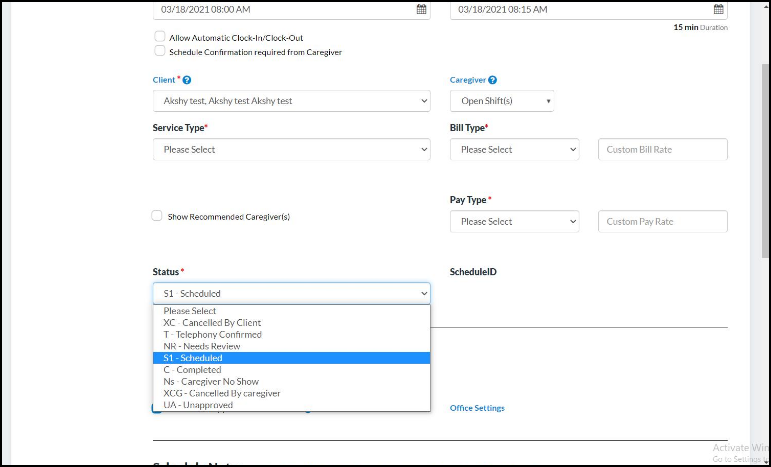Open the end date calendar icon
771x467 pixels.
click(718, 9)
